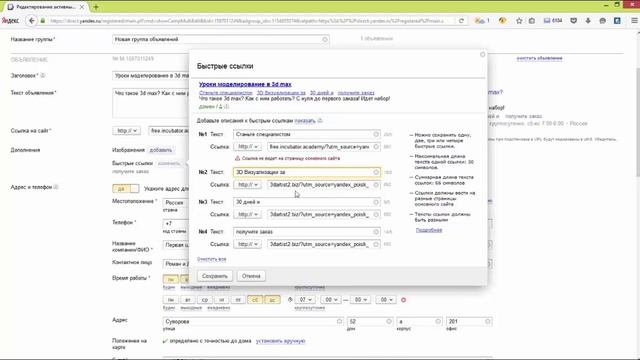Remove the working hours row with the red icon
The image size is (640, 360).
click(403, 300)
